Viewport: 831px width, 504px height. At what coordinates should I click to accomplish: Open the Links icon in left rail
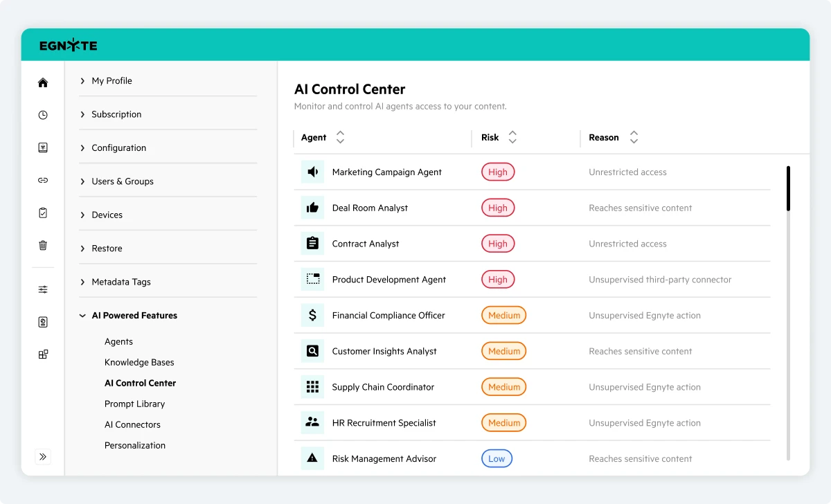(43, 180)
